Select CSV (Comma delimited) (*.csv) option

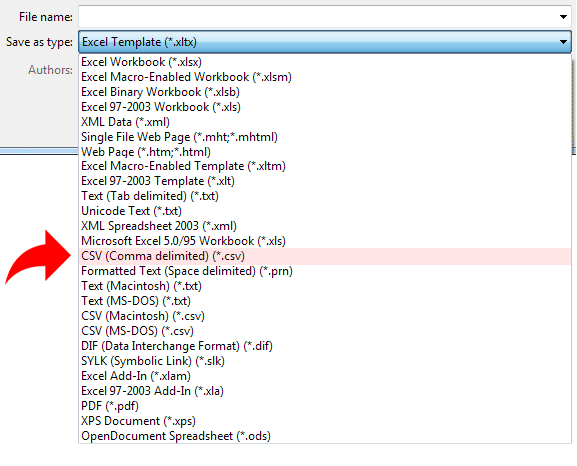pyautogui.click(x=325, y=256)
